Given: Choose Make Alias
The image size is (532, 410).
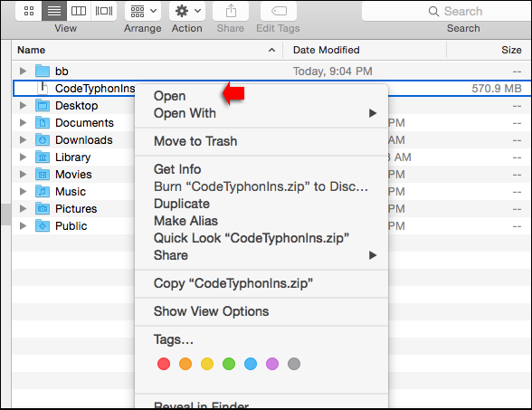Looking at the screenshot, I should (x=261, y=221).
